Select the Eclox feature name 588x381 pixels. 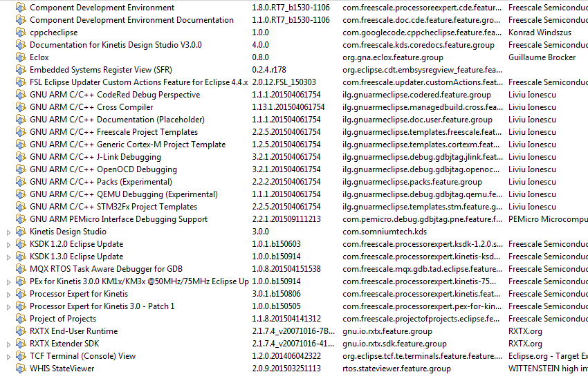(39, 57)
